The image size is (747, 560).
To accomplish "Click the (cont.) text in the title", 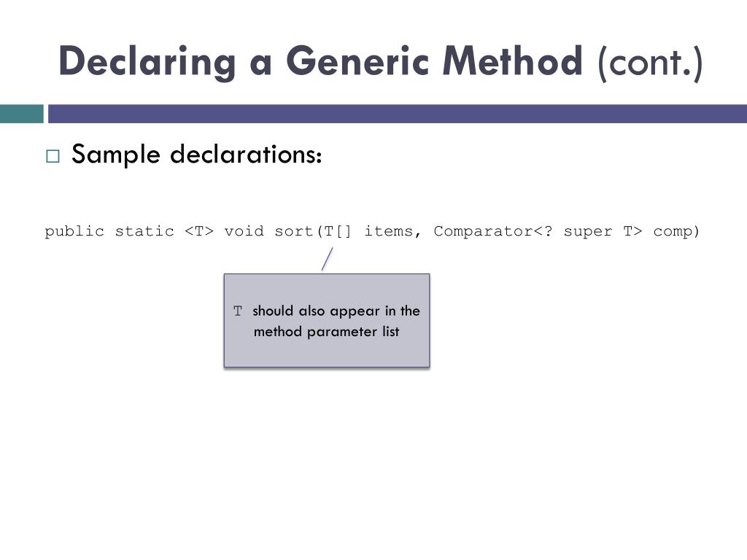I will pos(650,63).
